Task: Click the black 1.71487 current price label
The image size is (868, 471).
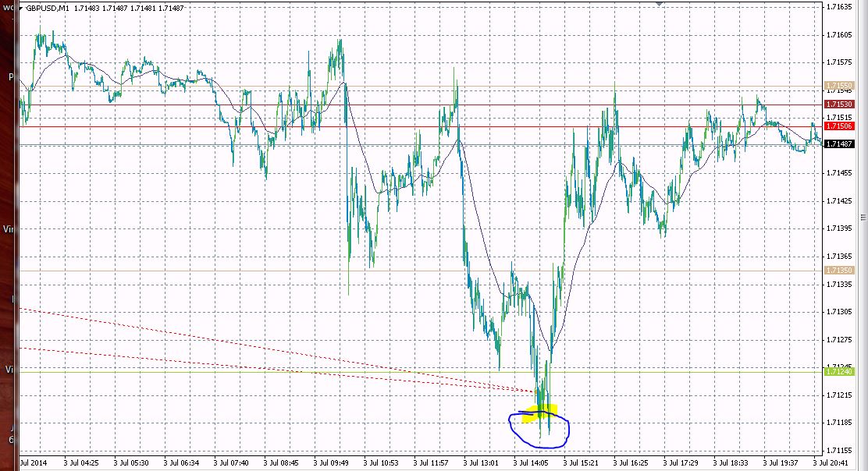Action: [x=839, y=143]
